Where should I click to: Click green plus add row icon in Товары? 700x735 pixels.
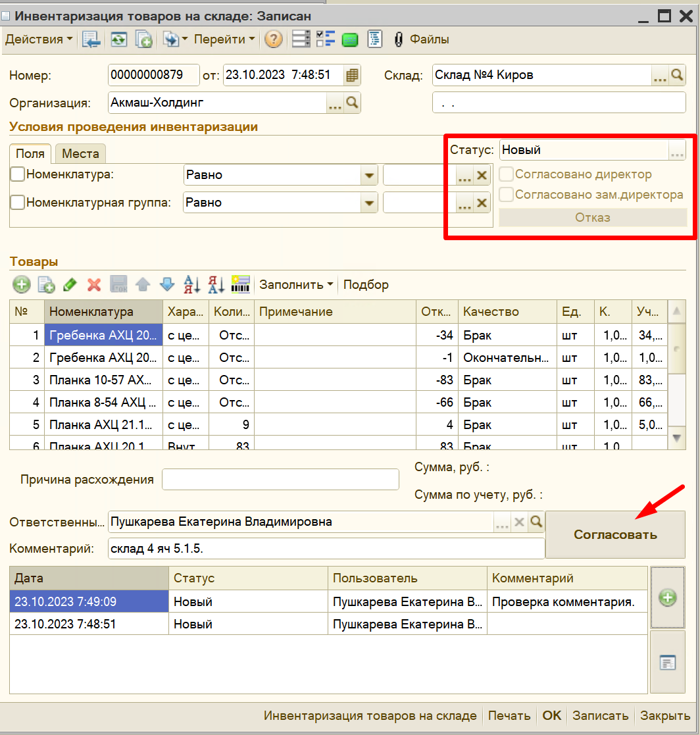[x=22, y=284]
